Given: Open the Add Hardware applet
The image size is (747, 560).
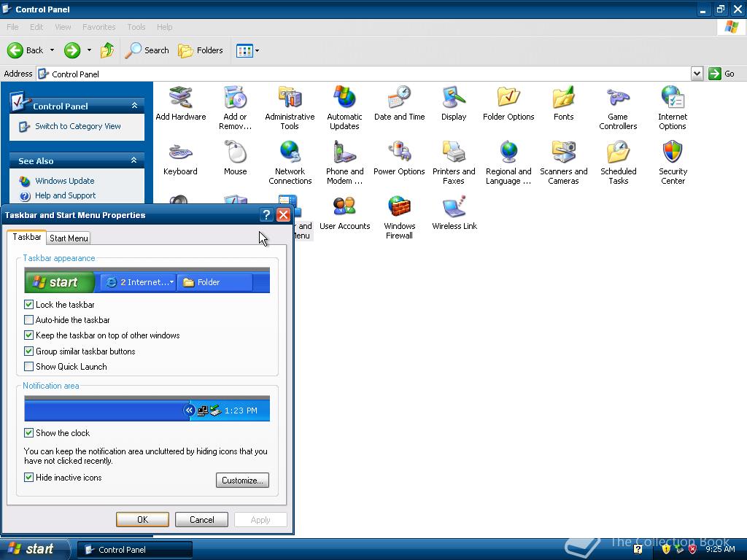Looking at the screenshot, I should coord(181,104).
